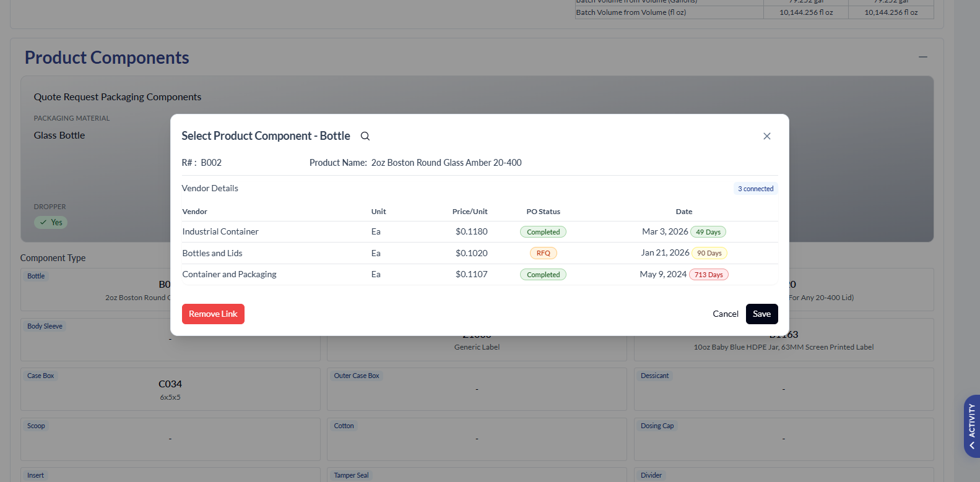Click the Dropper Yes badge
Viewport: 980px width, 482px height.
[51, 222]
